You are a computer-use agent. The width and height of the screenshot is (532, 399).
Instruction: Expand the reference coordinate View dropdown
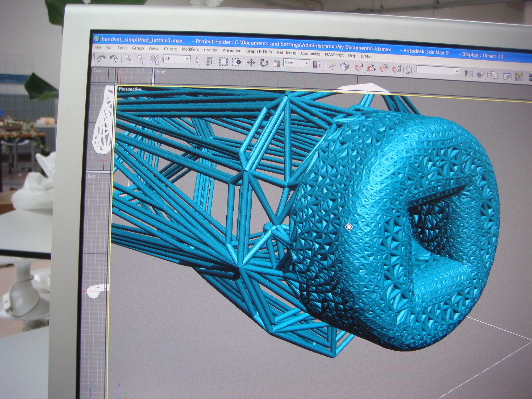coord(307,63)
